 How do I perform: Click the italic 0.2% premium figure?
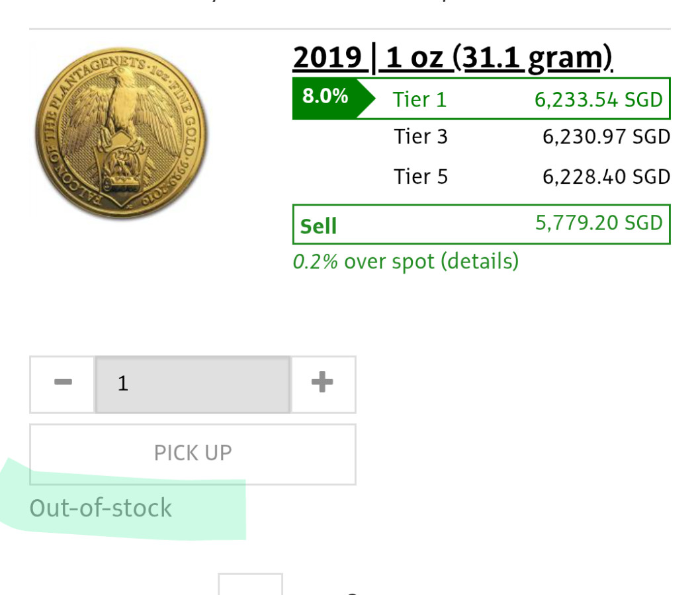(x=315, y=262)
